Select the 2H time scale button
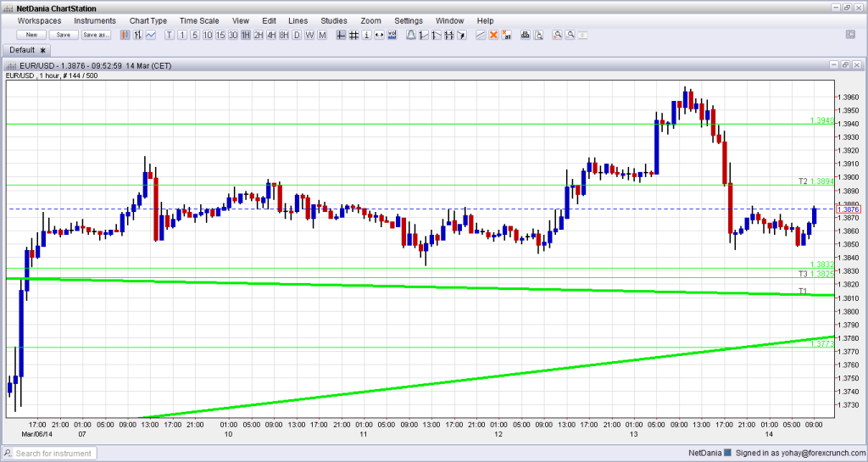868x462 pixels. (x=259, y=35)
